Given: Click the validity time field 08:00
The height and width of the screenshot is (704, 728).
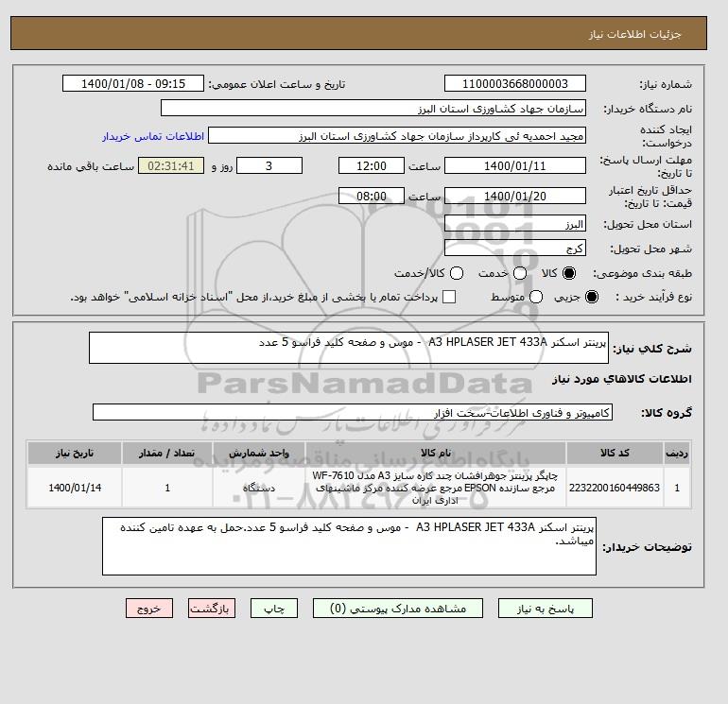Looking at the screenshot, I should click(x=372, y=196).
